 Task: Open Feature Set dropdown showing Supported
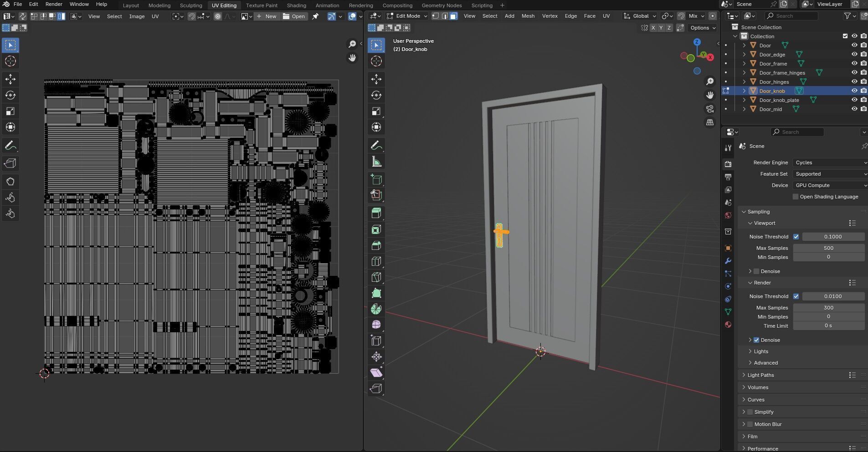[830, 174]
